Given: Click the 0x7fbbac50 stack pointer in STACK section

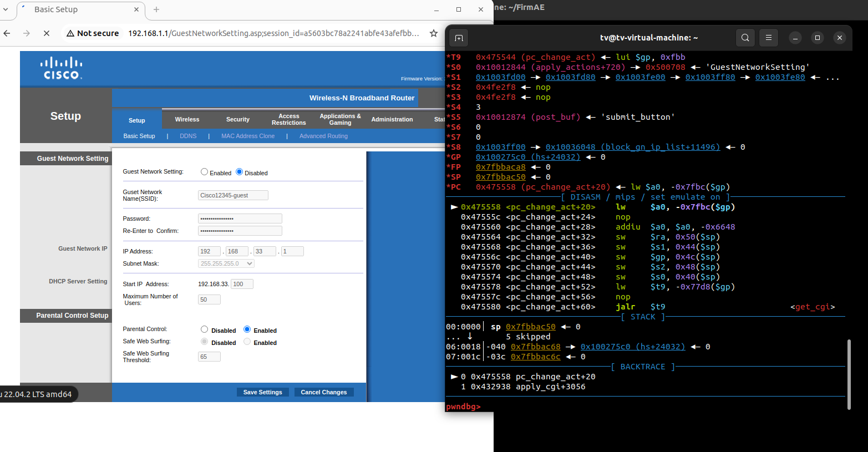Looking at the screenshot, I should tap(530, 327).
